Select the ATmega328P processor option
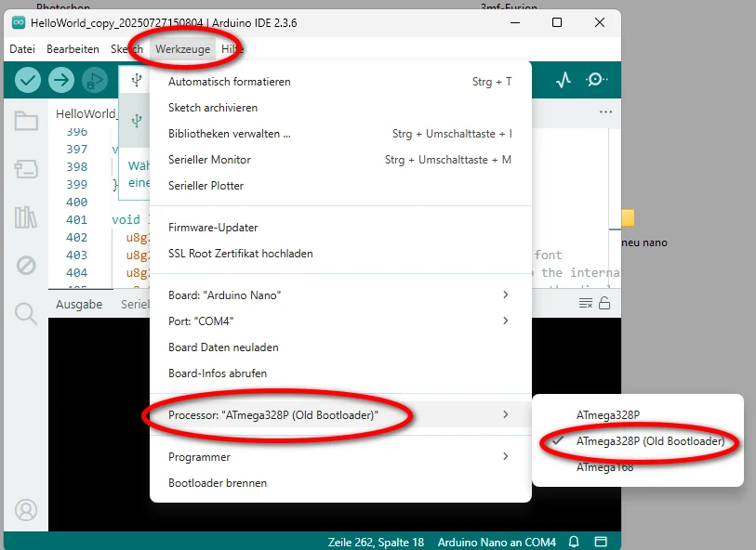Screen dimensions: 756x550 [638, 415]
